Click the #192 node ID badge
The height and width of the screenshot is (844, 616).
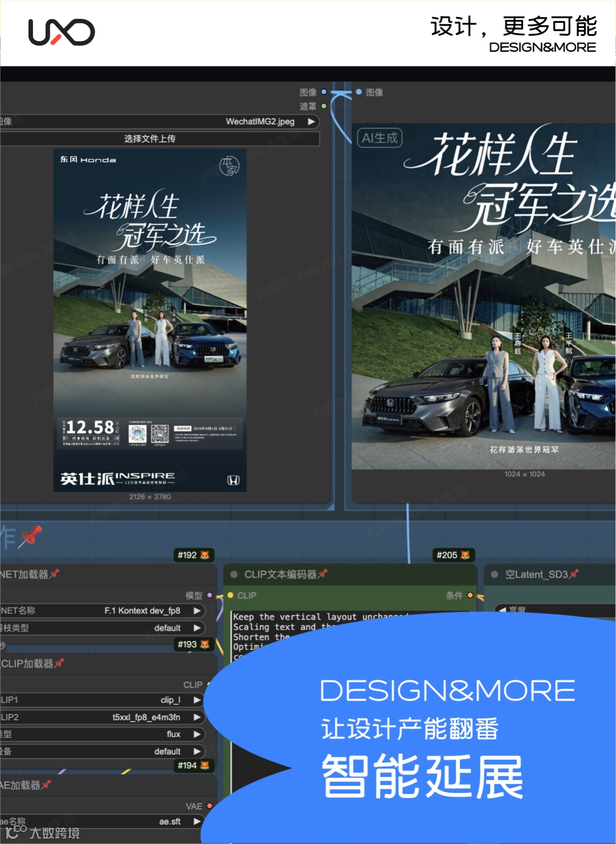pos(193,555)
